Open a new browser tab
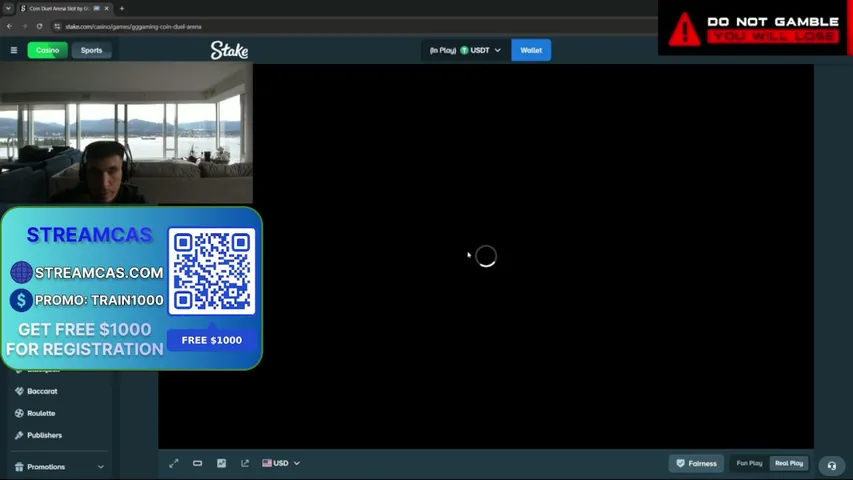The image size is (853, 480). (122, 9)
